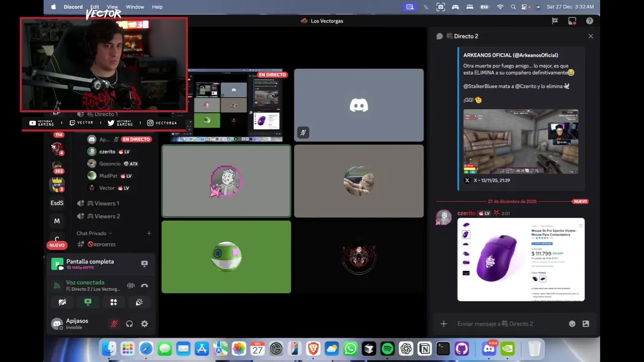
Task: Open the EsdS server in sidebar
Action: coord(57,203)
